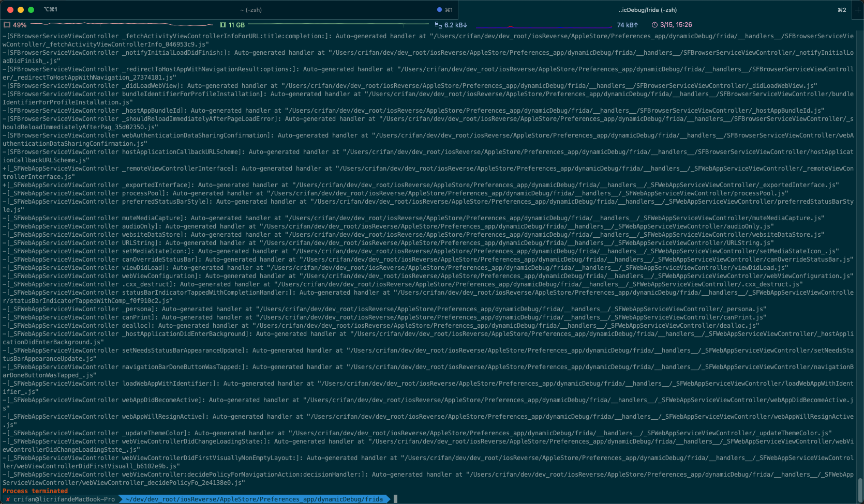Image resolution: width=864 pixels, height=504 pixels.
Task: Click the "preferredStatusBarStyle" handler output line
Action: coord(428,206)
